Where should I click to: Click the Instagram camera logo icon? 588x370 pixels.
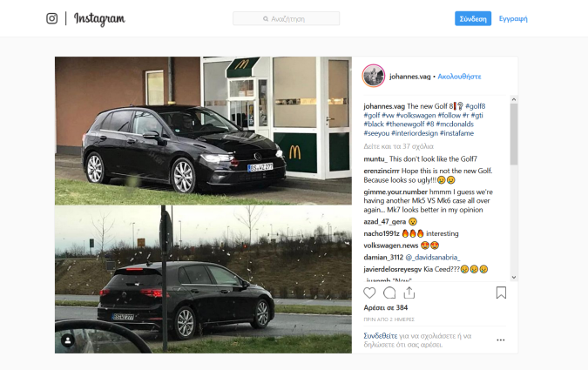pyautogui.click(x=51, y=18)
